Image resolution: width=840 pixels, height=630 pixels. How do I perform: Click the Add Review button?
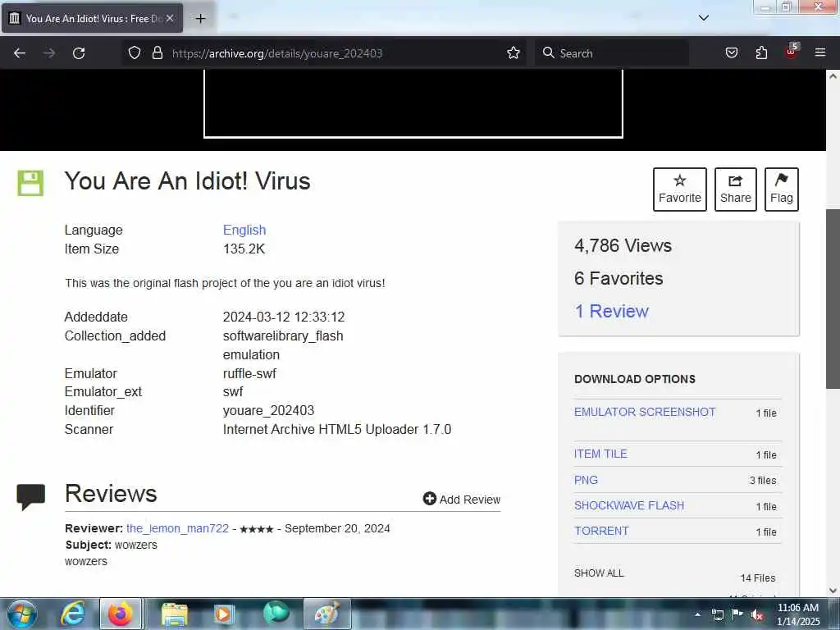(461, 500)
